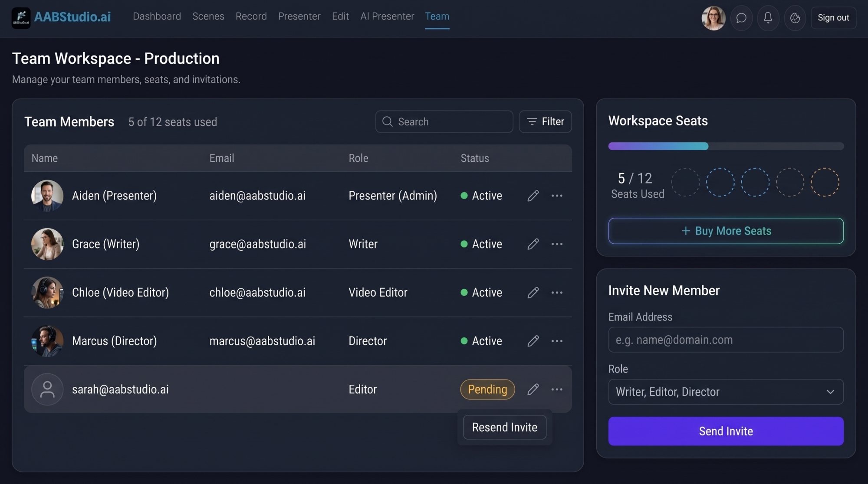Go to the Dashboard tab
This screenshot has height=484, width=868.
tap(157, 16)
